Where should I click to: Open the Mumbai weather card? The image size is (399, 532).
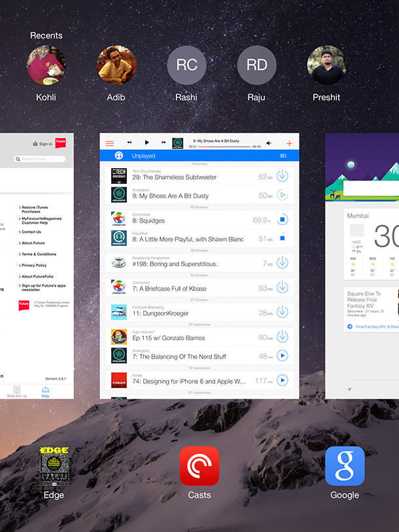click(372, 244)
